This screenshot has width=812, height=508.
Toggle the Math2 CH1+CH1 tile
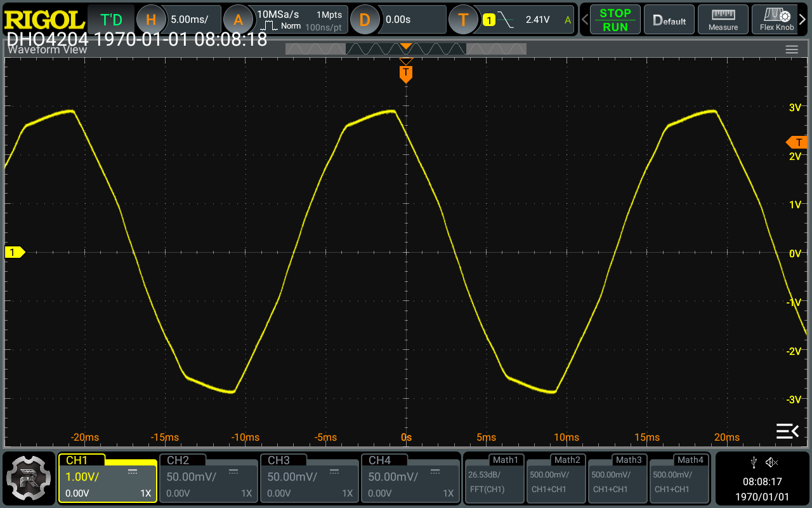coord(556,478)
